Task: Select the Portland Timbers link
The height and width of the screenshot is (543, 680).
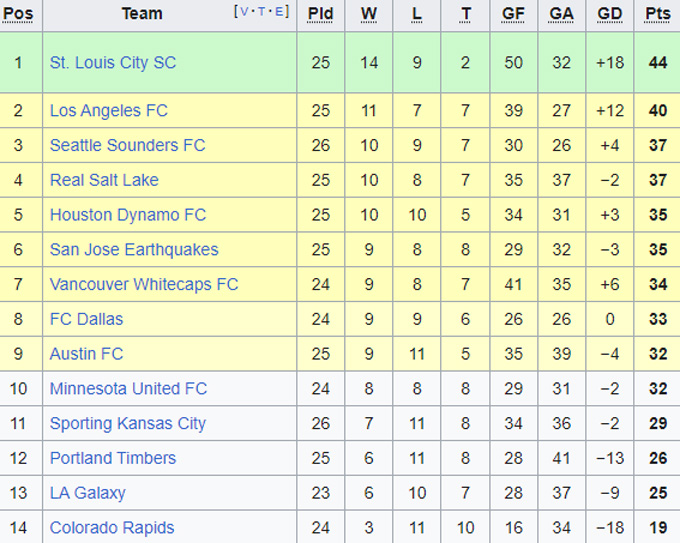Action: click(113, 458)
